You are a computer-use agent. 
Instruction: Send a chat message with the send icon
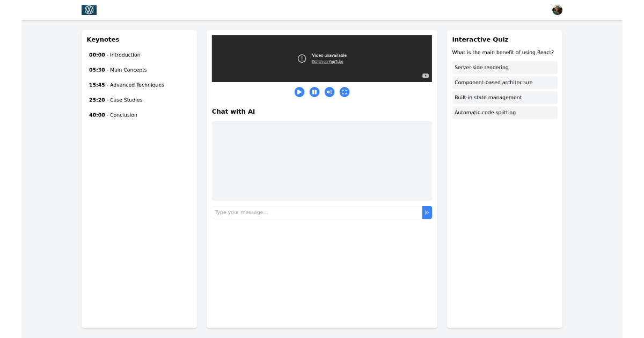427,212
